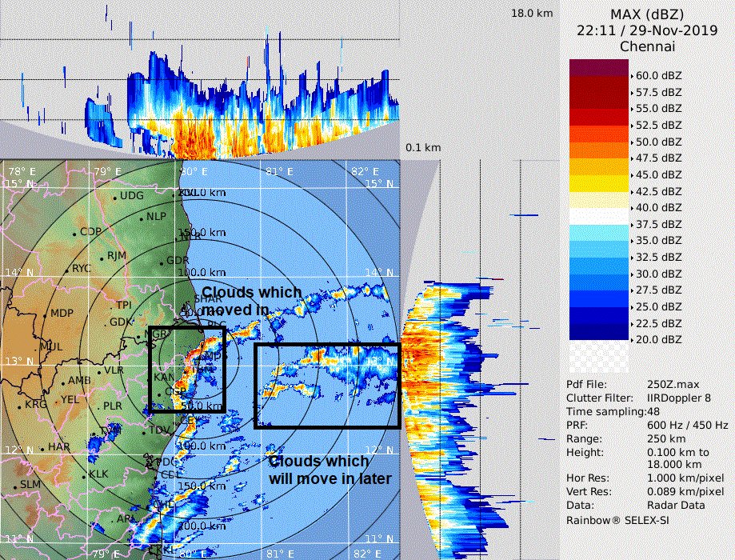Click the MUL station label on map
735x560 pixels.
pyautogui.click(x=50, y=346)
